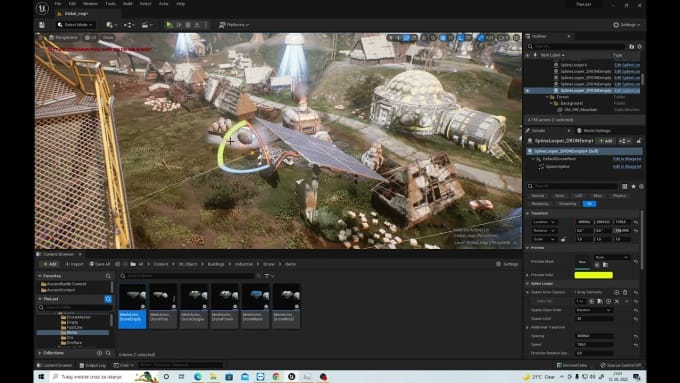This screenshot has height=383, width=680.
Task: Click the yellow Preview Color swatch
Action: (593, 275)
